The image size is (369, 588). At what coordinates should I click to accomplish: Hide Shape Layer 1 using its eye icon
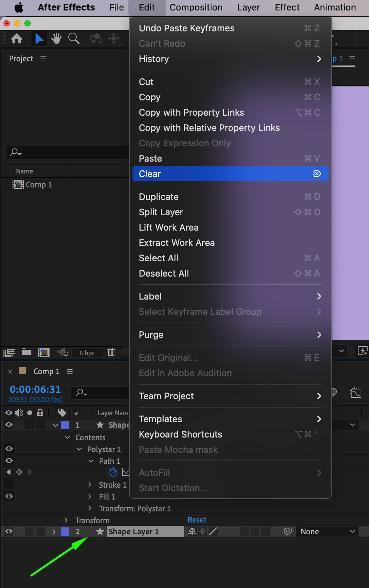(9, 531)
